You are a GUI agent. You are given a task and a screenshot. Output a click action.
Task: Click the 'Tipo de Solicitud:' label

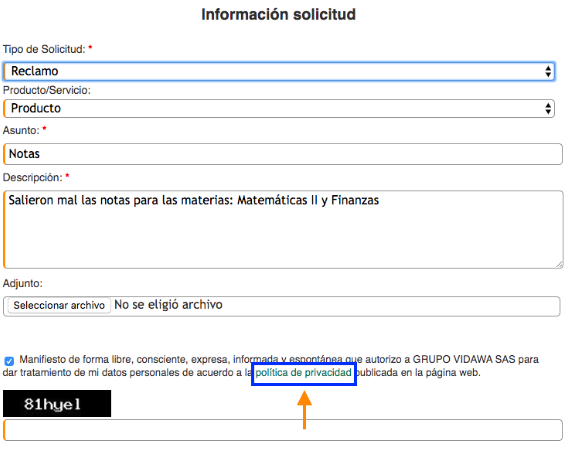click(x=44, y=49)
